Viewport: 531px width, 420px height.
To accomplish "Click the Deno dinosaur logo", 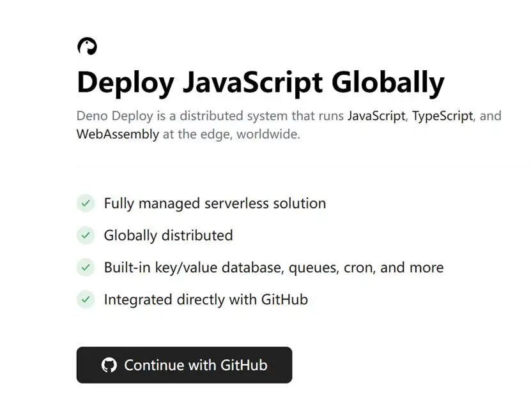I will pos(87,46).
